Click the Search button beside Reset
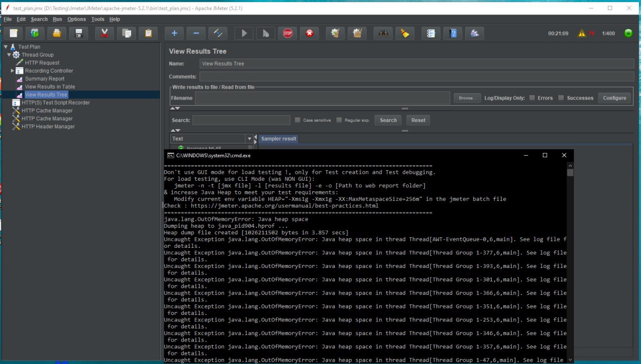The height and width of the screenshot is (364, 641). click(388, 120)
